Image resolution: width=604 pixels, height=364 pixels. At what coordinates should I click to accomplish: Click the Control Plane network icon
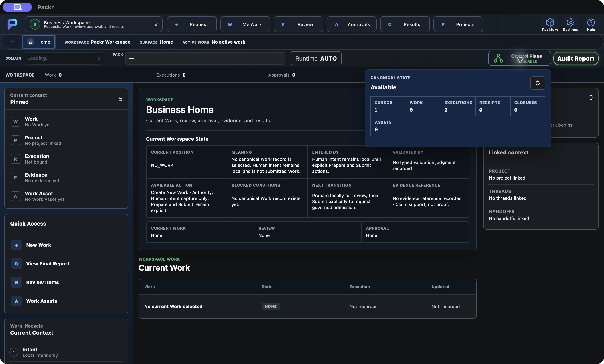click(x=498, y=58)
